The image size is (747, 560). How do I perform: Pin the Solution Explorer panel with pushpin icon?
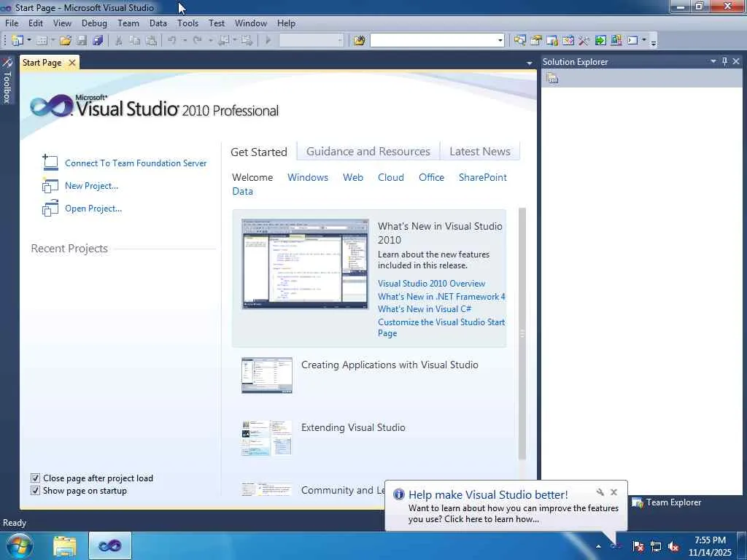coord(724,61)
